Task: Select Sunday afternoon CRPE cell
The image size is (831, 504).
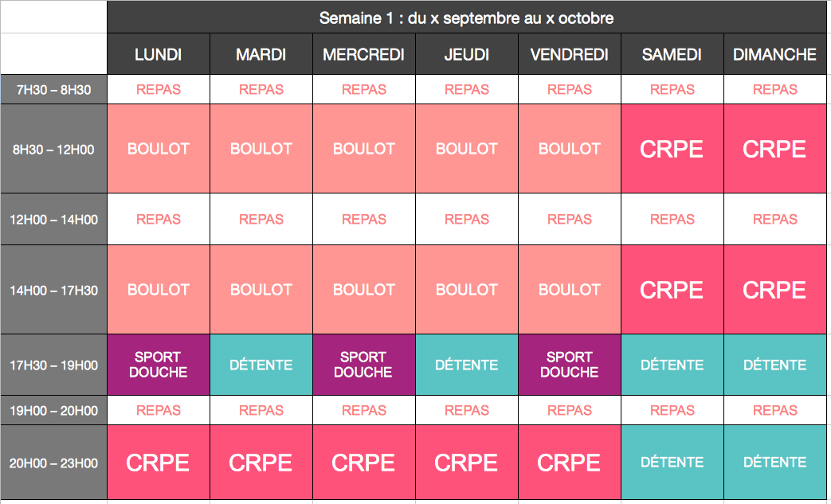Action: pyautogui.click(x=775, y=290)
